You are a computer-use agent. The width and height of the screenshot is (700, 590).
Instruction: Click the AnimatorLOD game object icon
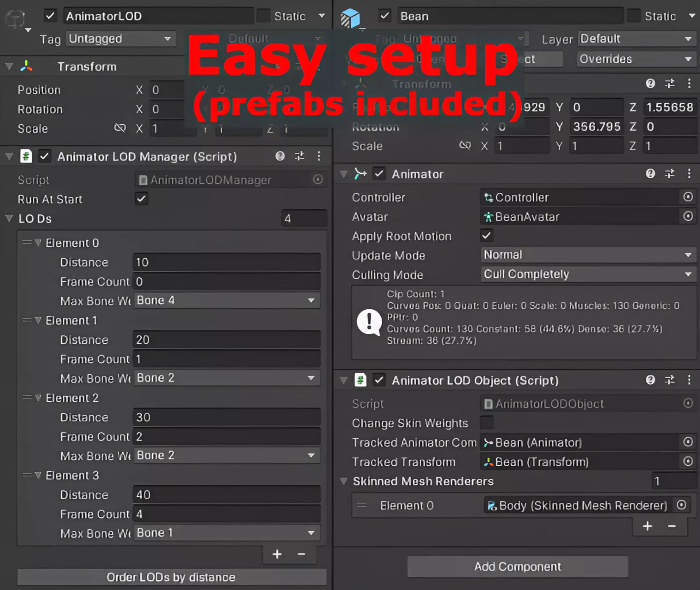pos(15,19)
